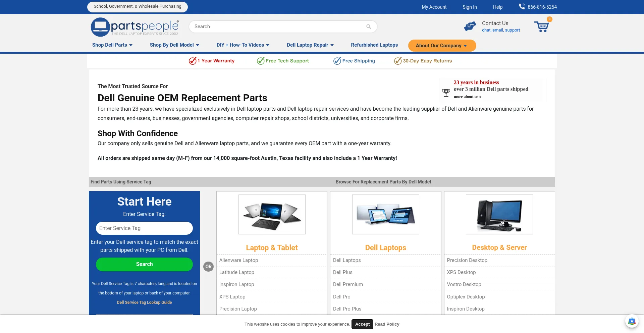Click the phone icon next to 866-816-5254
Image resolution: width=644 pixels, height=333 pixels.
(521, 6)
